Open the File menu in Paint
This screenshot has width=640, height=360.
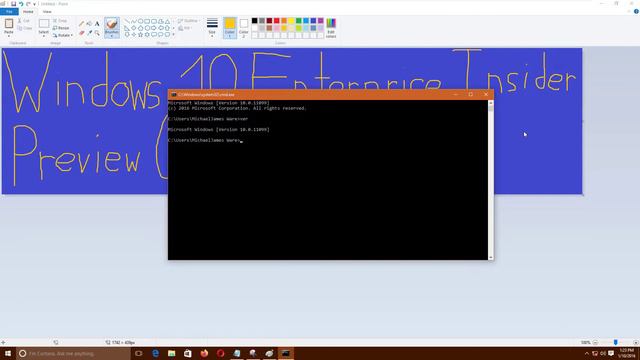(x=9, y=11)
